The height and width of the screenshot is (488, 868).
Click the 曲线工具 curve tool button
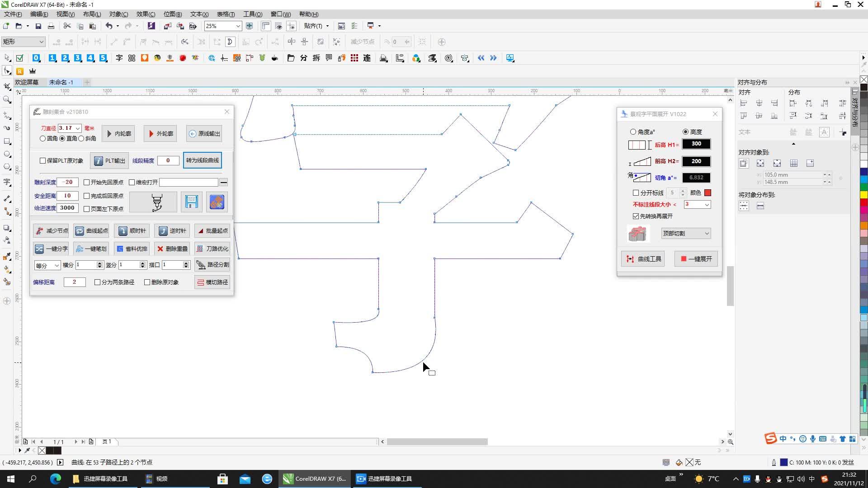point(643,259)
